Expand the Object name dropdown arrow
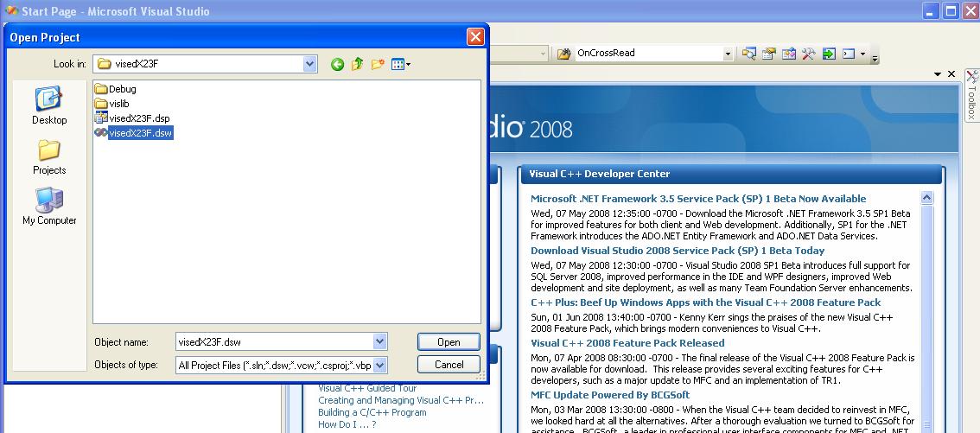 (x=380, y=341)
